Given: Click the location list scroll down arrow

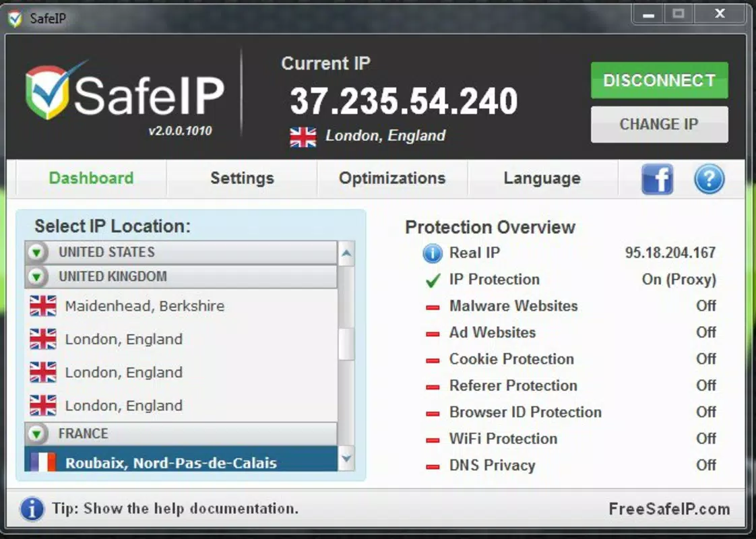Looking at the screenshot, I should (x=346, y=459).
